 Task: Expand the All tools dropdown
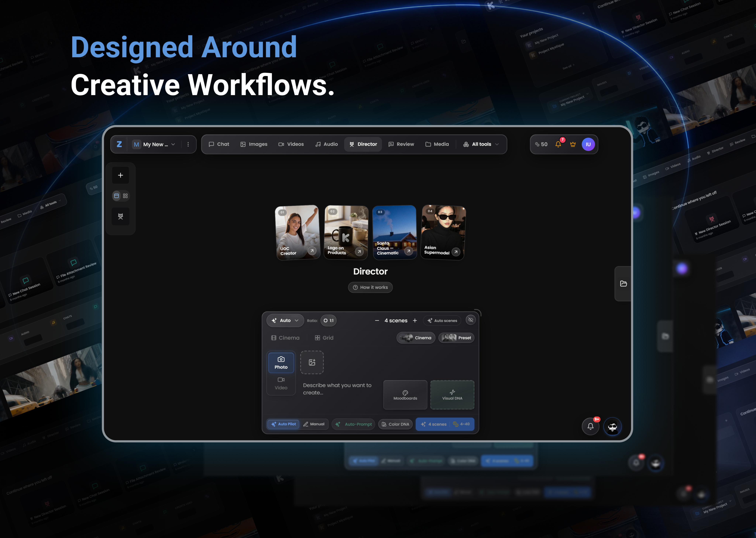pyautogui.click(x=481, y=144)
